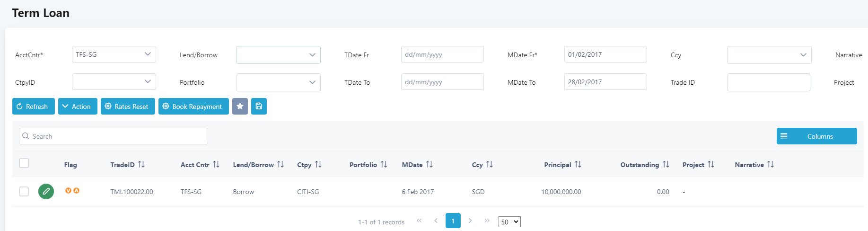Click the 10,000,000.00 principal cell
Image resolution: width=868 pixels, height=231 pixels.
point(561,192)
